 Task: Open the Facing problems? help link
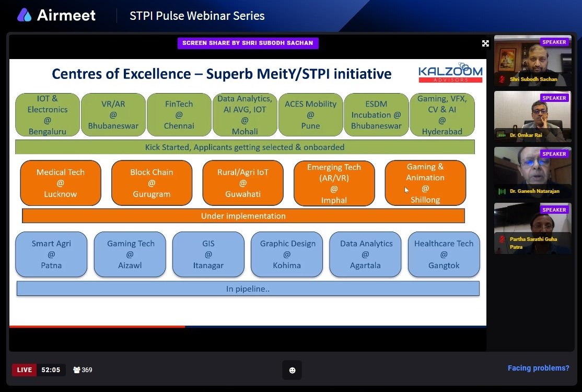pyautogui.click(x=538, y=368)
